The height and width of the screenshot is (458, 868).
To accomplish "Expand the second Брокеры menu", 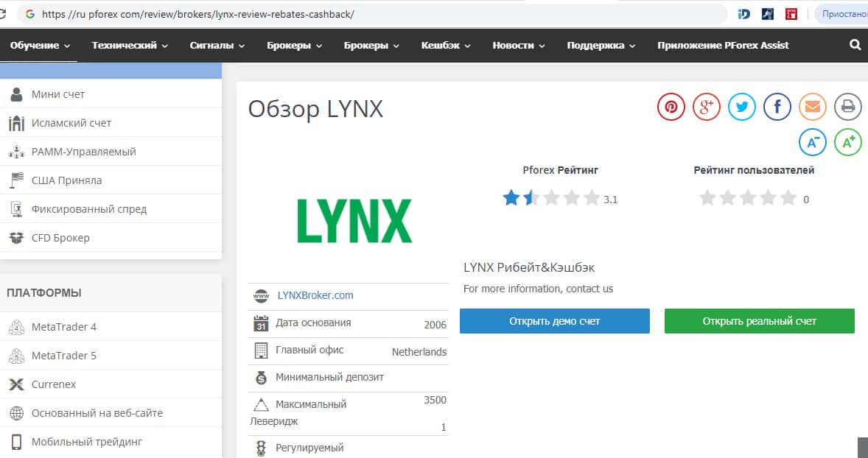I will (371, 46).
